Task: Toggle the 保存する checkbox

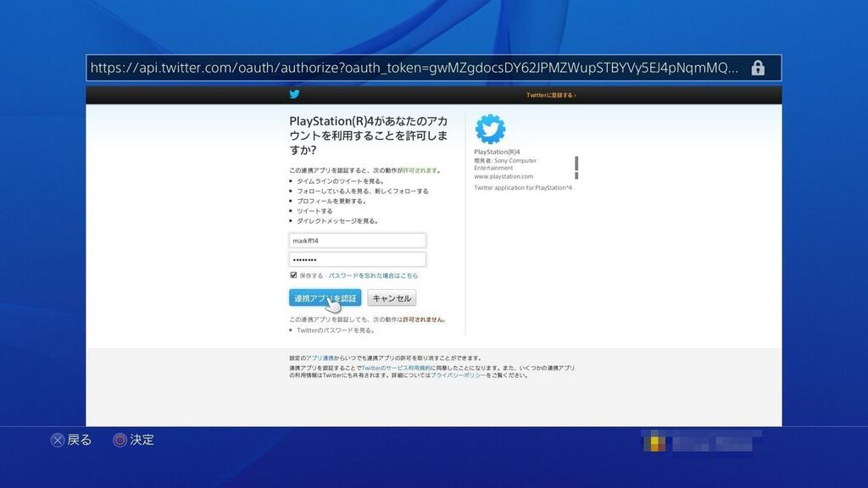Action: (x=294, y=274)
